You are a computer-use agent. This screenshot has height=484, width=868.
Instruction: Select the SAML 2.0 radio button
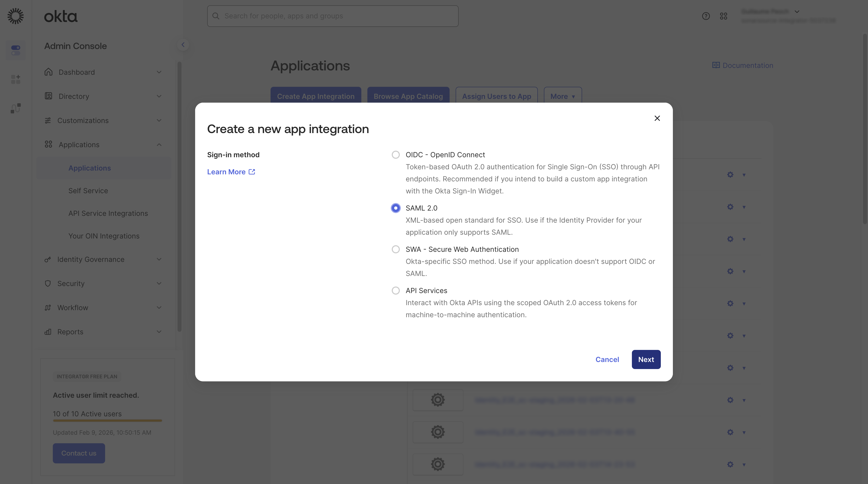(x=396, y=208)
